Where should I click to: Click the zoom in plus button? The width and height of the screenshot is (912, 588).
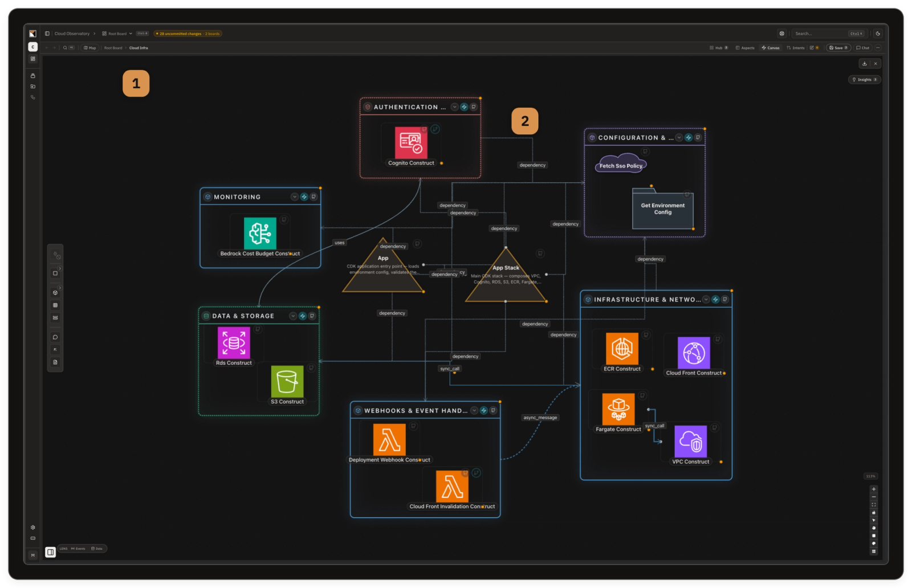tap(873, 489)
